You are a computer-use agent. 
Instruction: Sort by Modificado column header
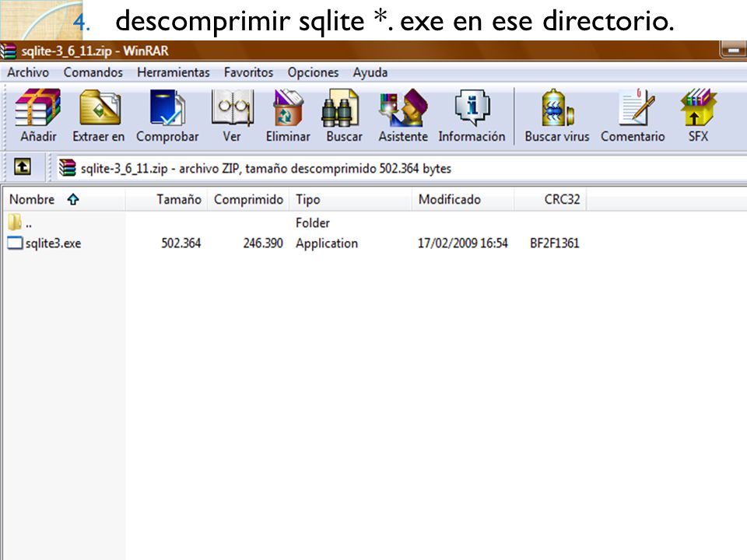(463, 199)
